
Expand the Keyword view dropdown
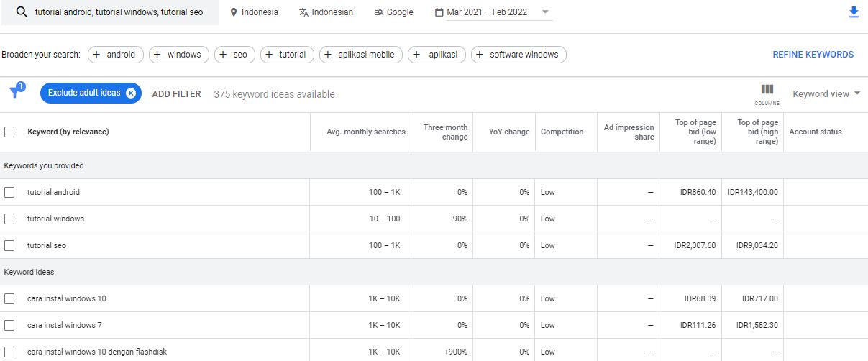(826, 94)
